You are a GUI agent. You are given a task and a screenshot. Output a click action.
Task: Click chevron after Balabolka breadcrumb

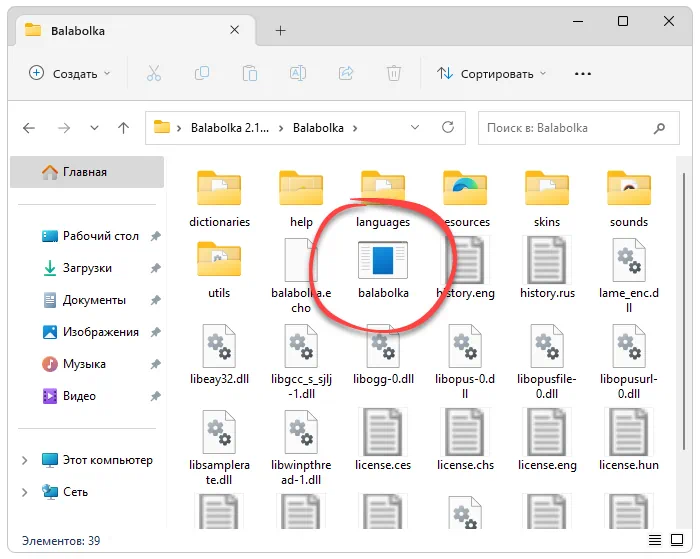click(355, 129)
